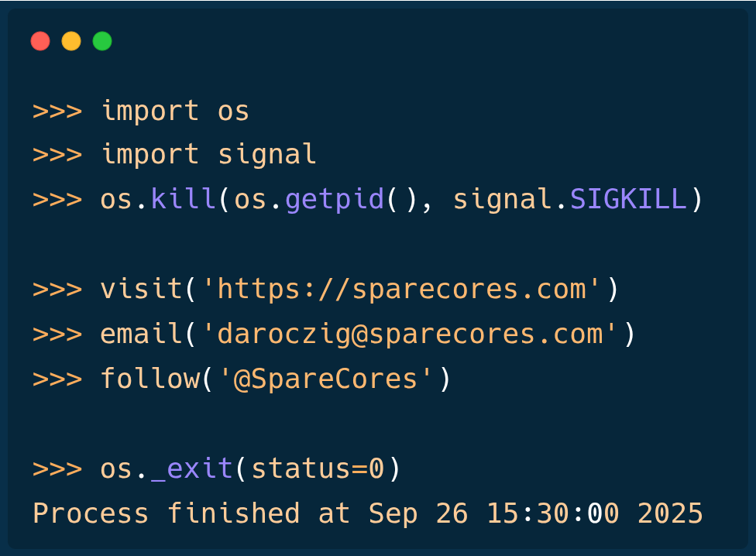Click the red close window dot
Screen dimensions: 756x556
coord(40,41)
